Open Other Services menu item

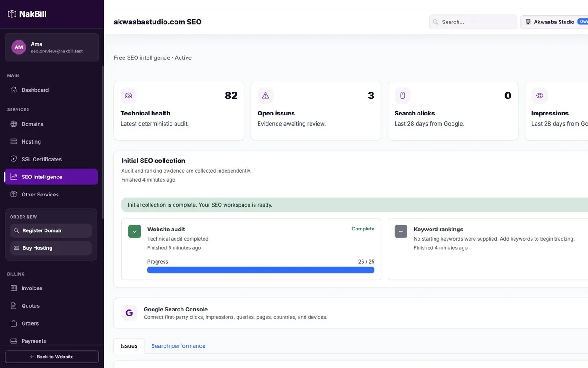pyautogui.click(x=51, y=194)
